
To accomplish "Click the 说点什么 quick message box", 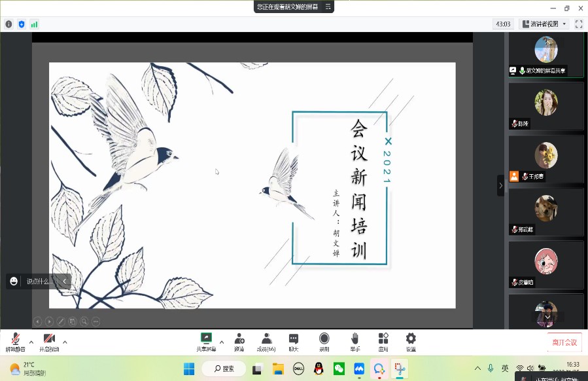I will coord(38,281).
